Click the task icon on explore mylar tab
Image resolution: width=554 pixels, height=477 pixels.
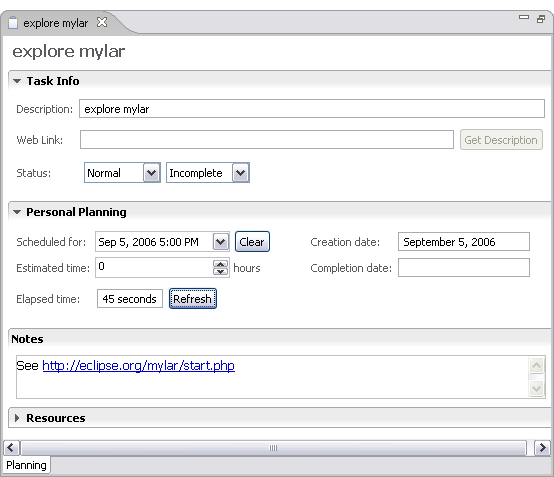click(x=13, y=23)
